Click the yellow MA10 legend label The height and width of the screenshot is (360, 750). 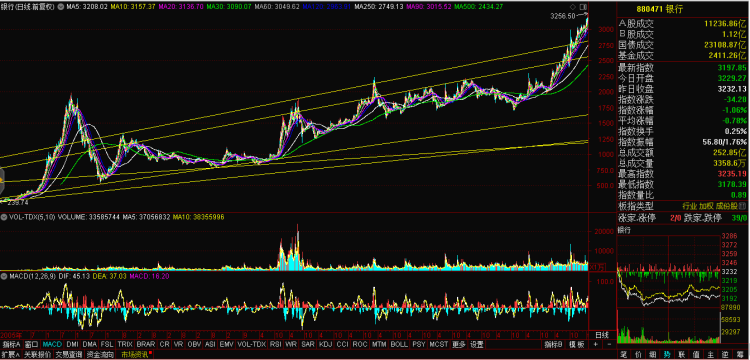pyautogui.click(x=126, y=7)
